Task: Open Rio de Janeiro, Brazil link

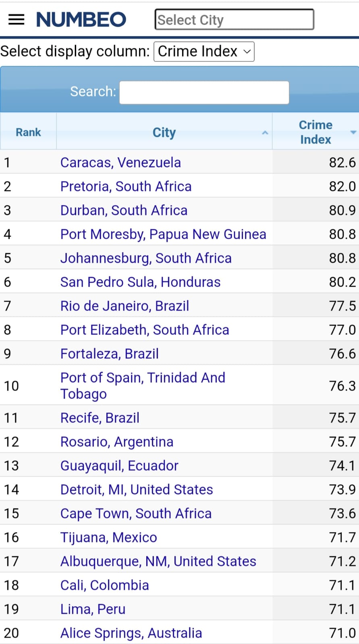Action: [x=125, y=306]
